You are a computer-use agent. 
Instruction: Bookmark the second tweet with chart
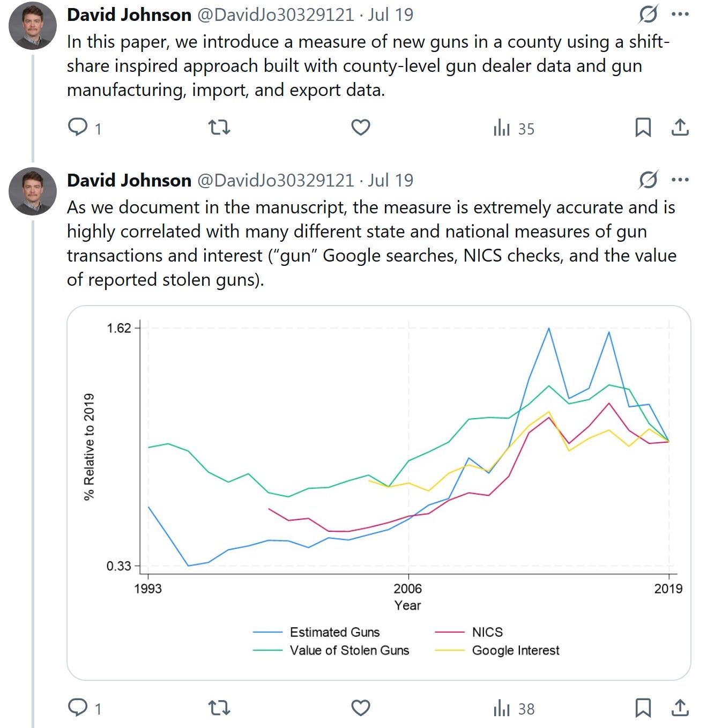(x=643, y=708)
